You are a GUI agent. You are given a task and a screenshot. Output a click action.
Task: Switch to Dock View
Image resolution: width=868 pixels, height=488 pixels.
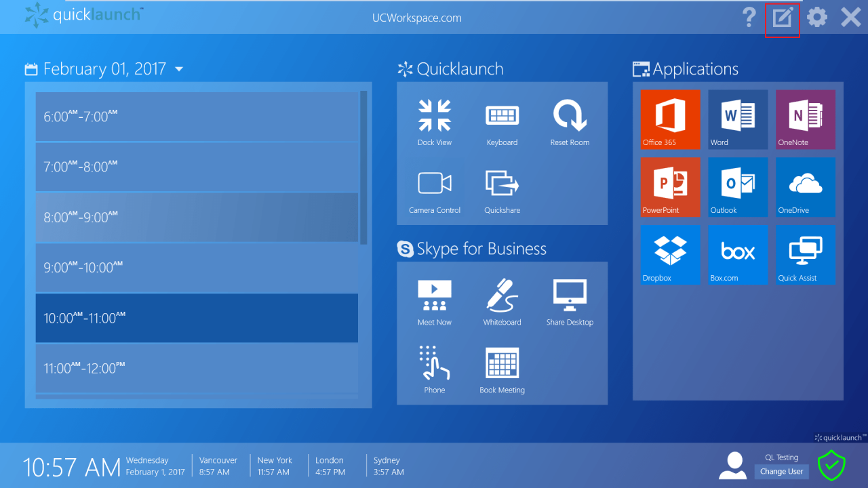435,123
